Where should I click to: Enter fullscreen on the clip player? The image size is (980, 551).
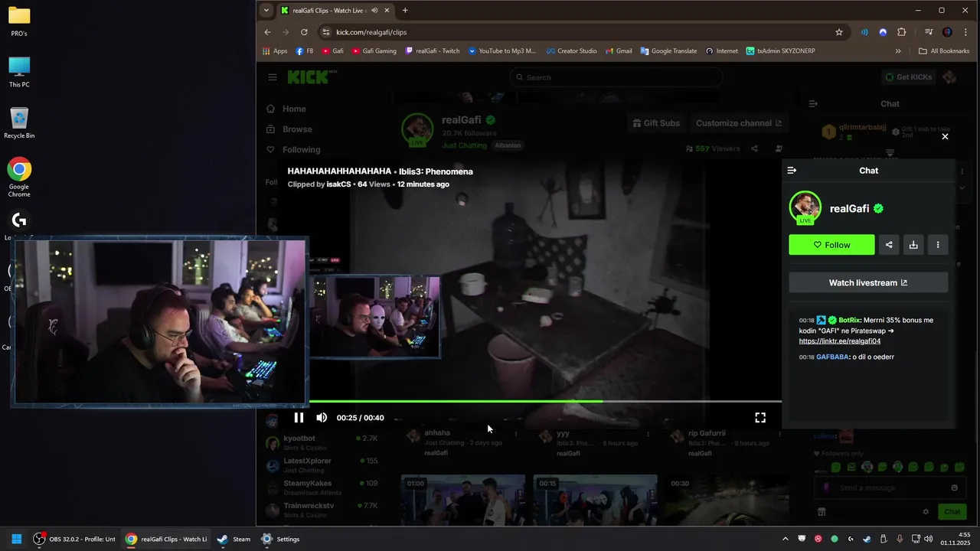pyautogui.click(x=760, y=418)
